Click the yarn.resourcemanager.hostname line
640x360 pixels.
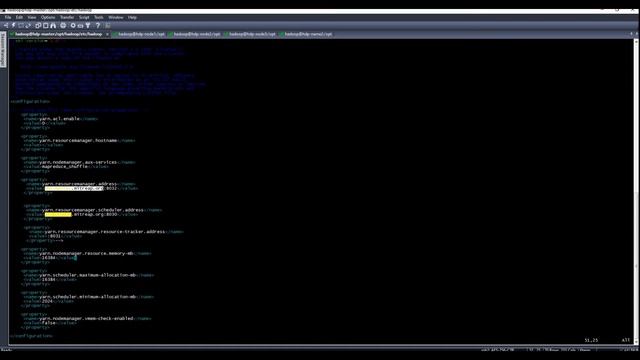point(79,140)
